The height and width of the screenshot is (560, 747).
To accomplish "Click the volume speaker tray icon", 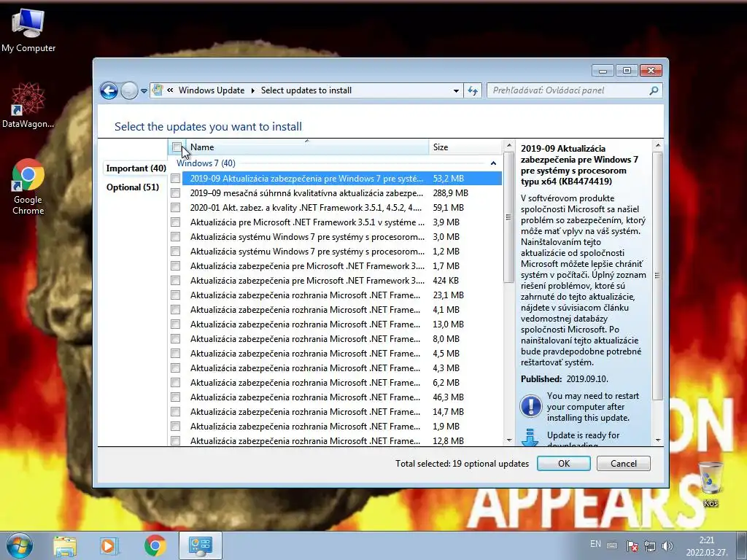I will coord(667,545).
